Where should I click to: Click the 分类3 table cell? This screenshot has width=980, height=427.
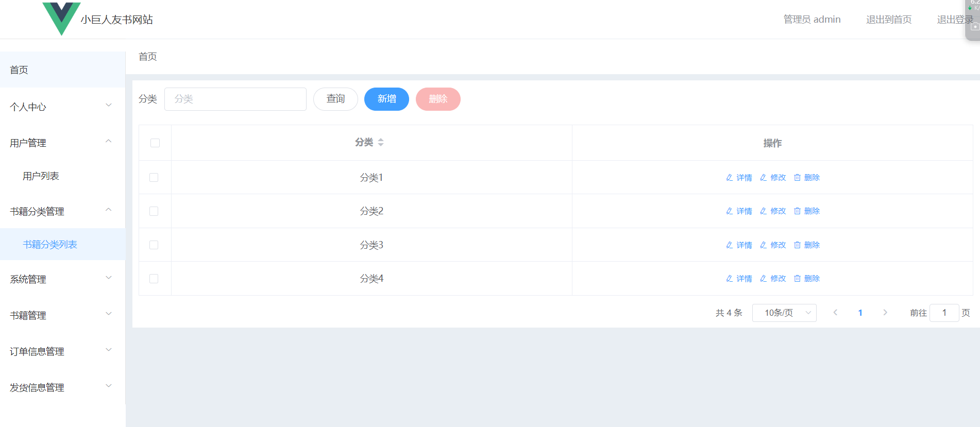[371, 245]
